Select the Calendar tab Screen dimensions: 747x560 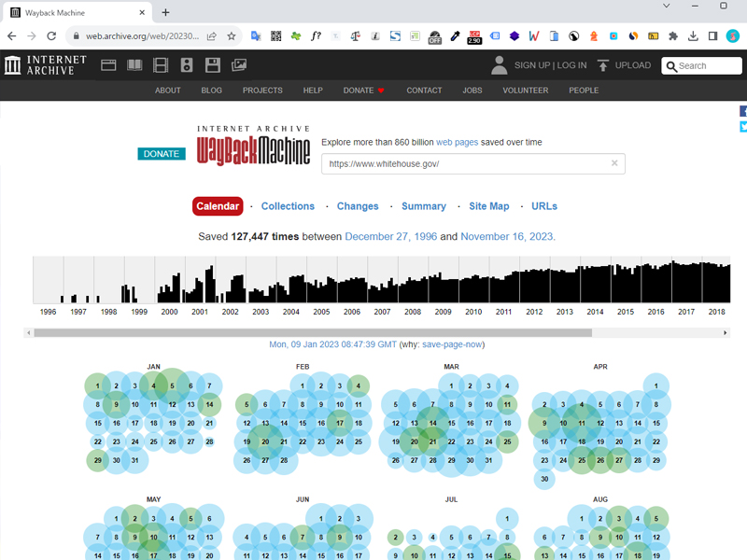click(x=218, y=206)
